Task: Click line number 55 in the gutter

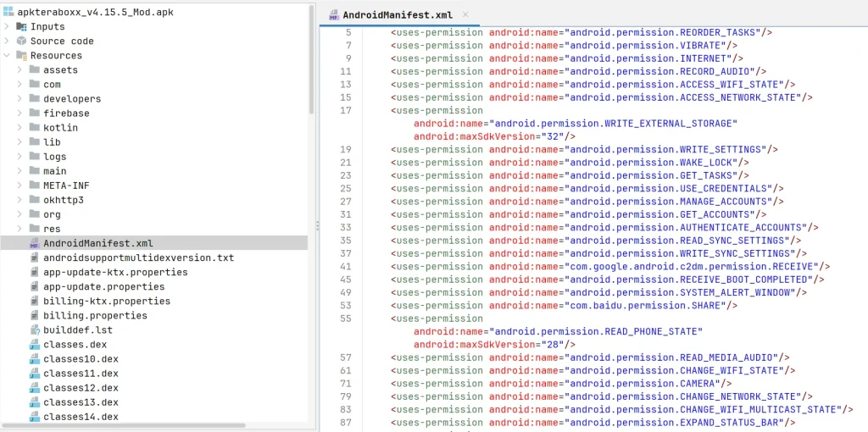Action: [x=346, y=318]
